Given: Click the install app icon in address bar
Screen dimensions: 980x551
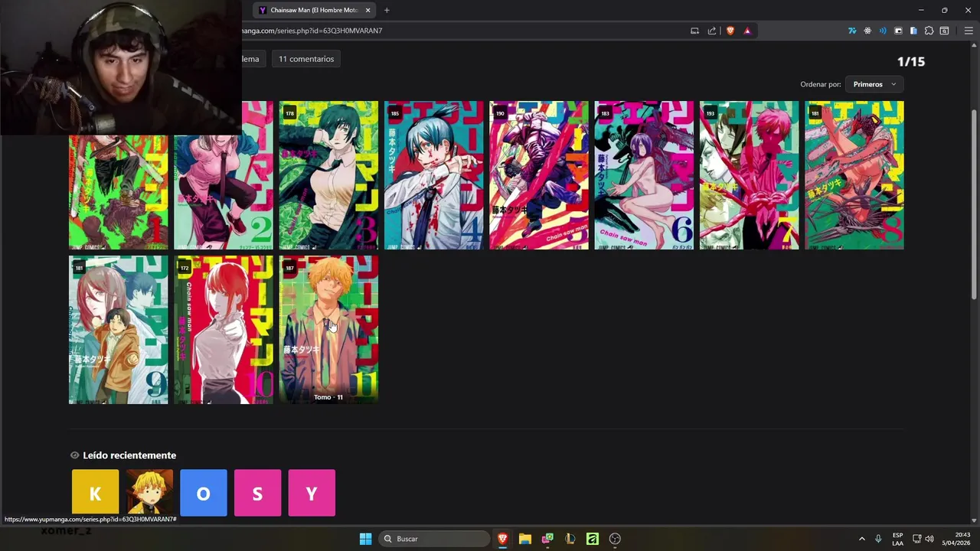Looking at the screenshot, I should click(x=694, y=31).
